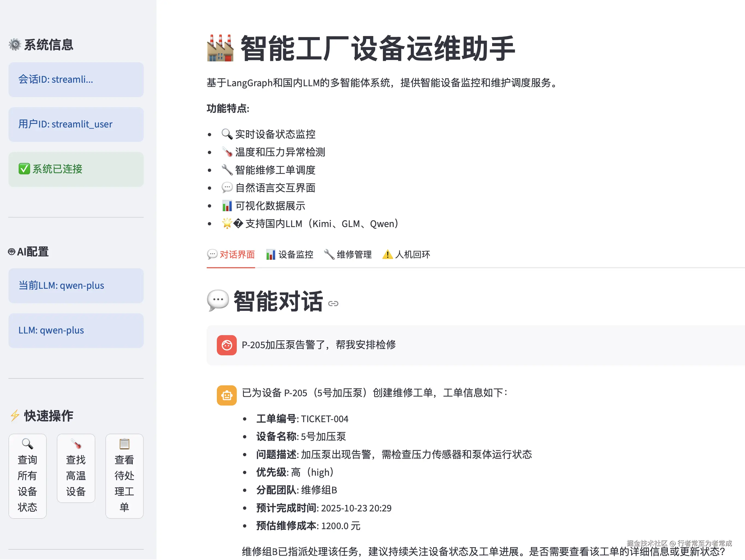
Task: Click the orange robot assistant avatar
Action: [226, 395]
